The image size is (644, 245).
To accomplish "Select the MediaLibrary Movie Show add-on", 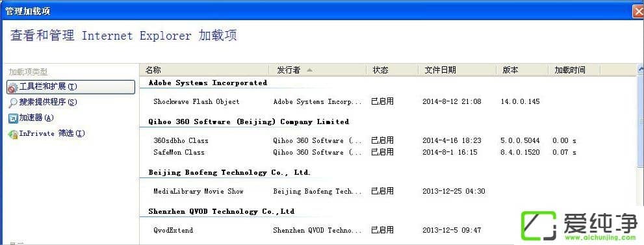I will pyautogui.click(x=198, y=191).
